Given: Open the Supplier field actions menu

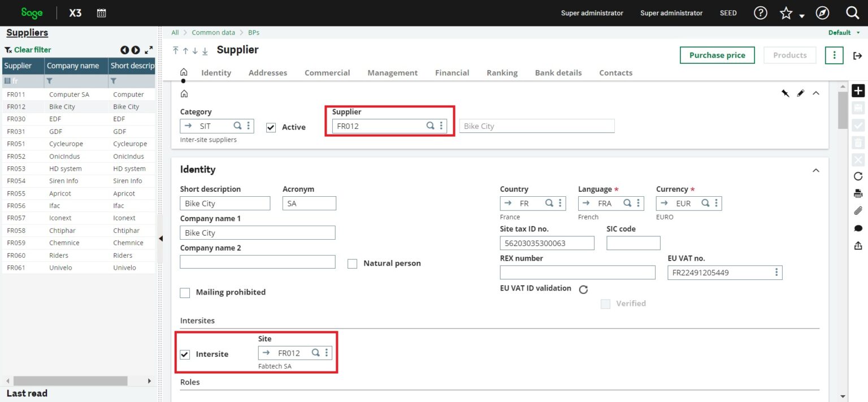Looking at the screenshot, I should [441, 126].
